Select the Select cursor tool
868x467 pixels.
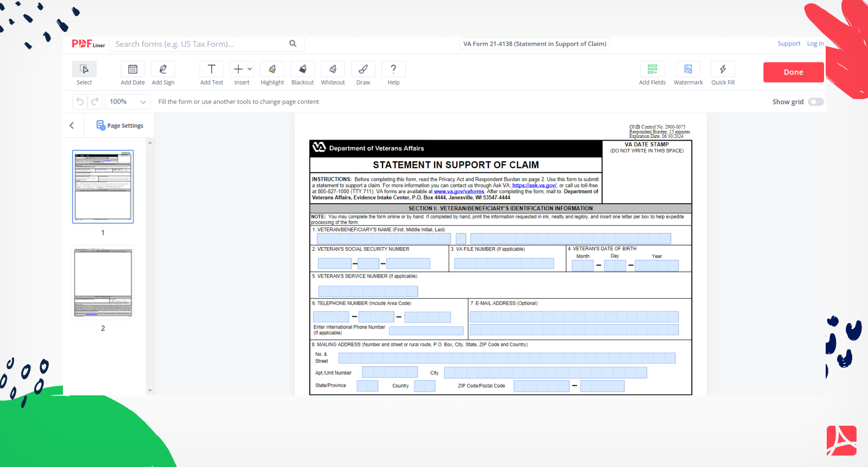point(84,69)
